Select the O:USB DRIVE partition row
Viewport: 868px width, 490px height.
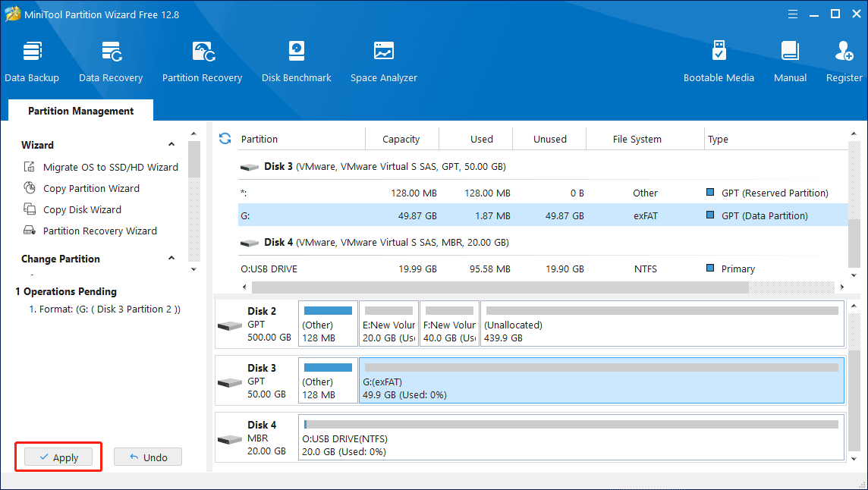543,269
